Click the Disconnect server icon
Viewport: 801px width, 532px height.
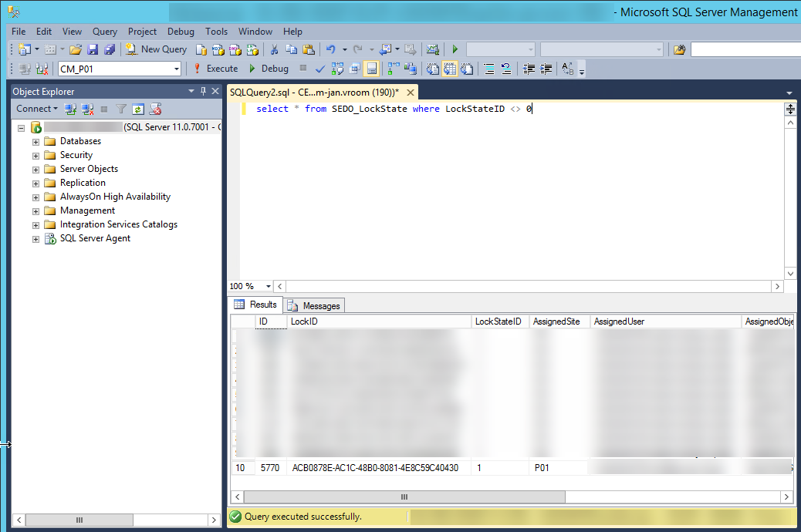pyautogui.click(x=86, y=109)
